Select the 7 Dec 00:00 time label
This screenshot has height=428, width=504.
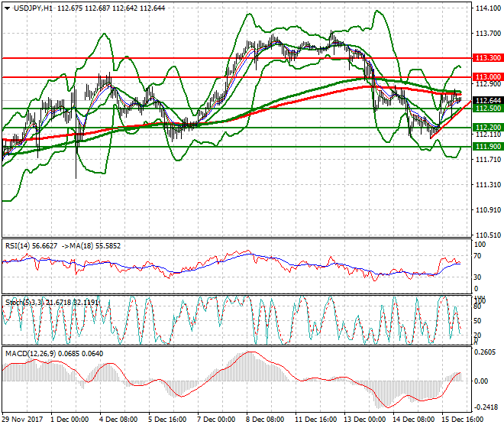[216, 420]
